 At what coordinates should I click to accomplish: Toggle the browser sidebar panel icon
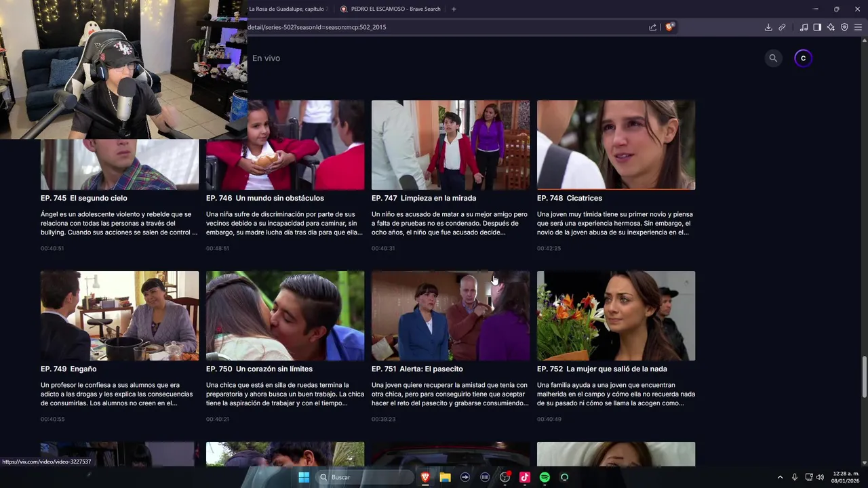pyautogui.click(x=817, y=27)
